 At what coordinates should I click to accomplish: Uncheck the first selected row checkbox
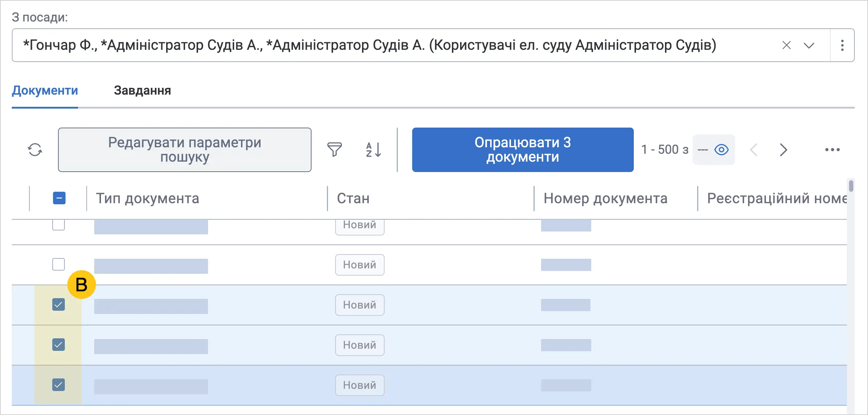click(58, 305)
